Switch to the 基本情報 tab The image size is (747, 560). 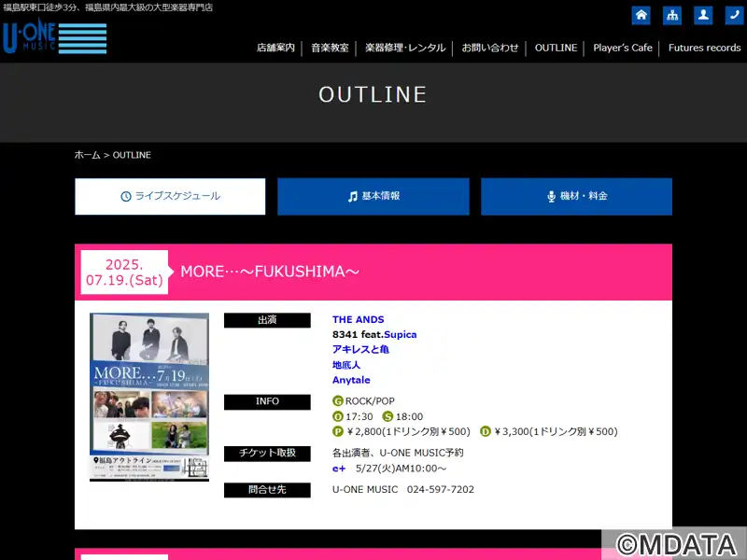(373, 196)
